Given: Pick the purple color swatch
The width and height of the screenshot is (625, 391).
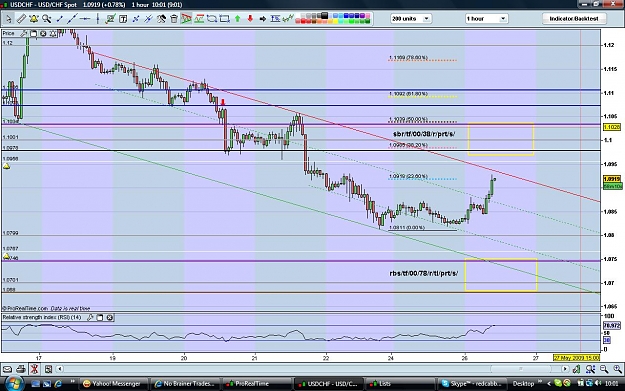Looking at the screenshot, I should point(362,16).
